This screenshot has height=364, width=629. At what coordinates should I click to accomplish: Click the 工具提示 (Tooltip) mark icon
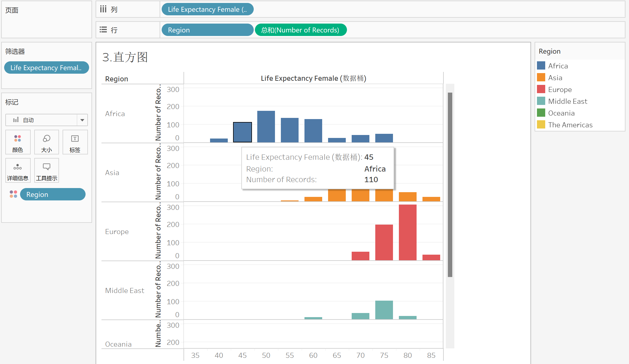pos(46,170)
